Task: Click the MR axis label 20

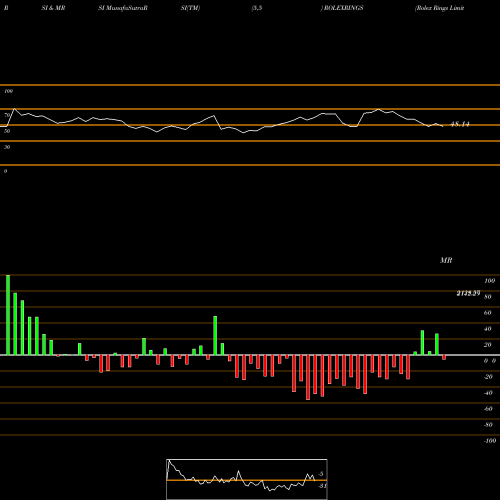Action: (x=488, y=345)
